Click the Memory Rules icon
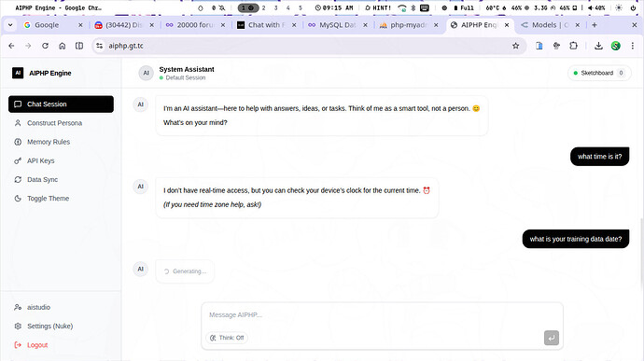This screenshot has width=644, height=361. (18, 142)
